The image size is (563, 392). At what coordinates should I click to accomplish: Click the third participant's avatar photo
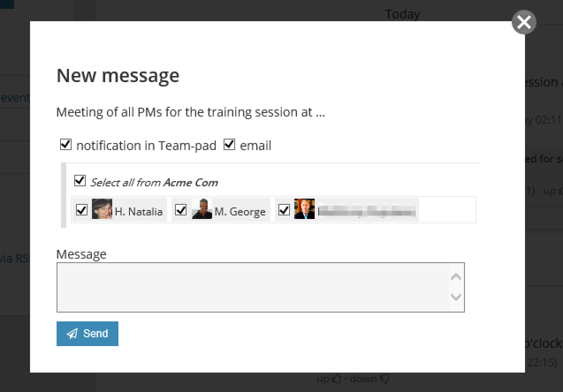(x=304, y=210)
